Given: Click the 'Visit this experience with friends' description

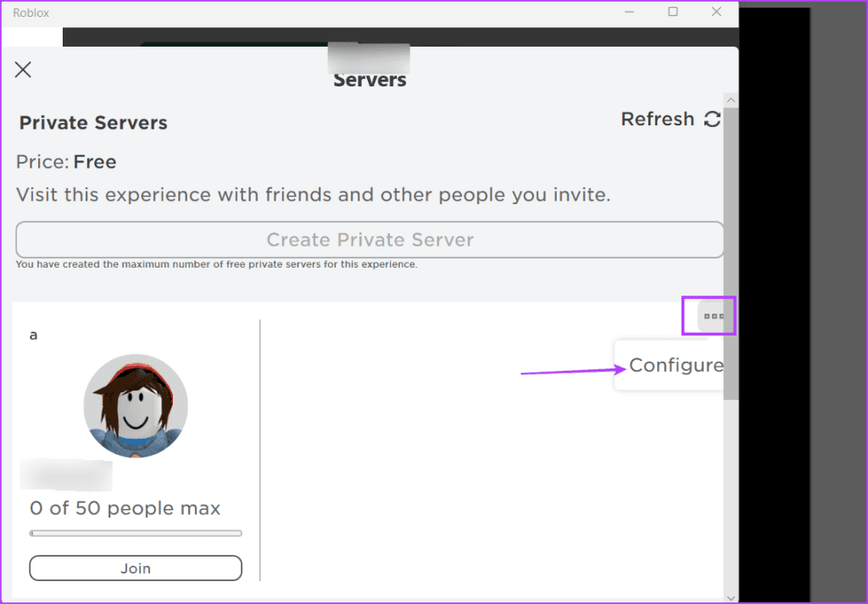Looking at the screenshot, I should [x=314, y=195].
